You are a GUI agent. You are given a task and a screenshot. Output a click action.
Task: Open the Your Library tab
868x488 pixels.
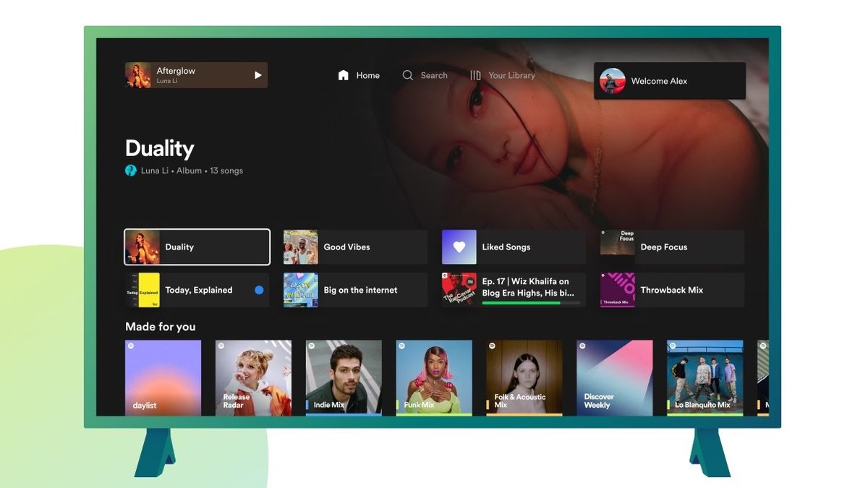511,75
